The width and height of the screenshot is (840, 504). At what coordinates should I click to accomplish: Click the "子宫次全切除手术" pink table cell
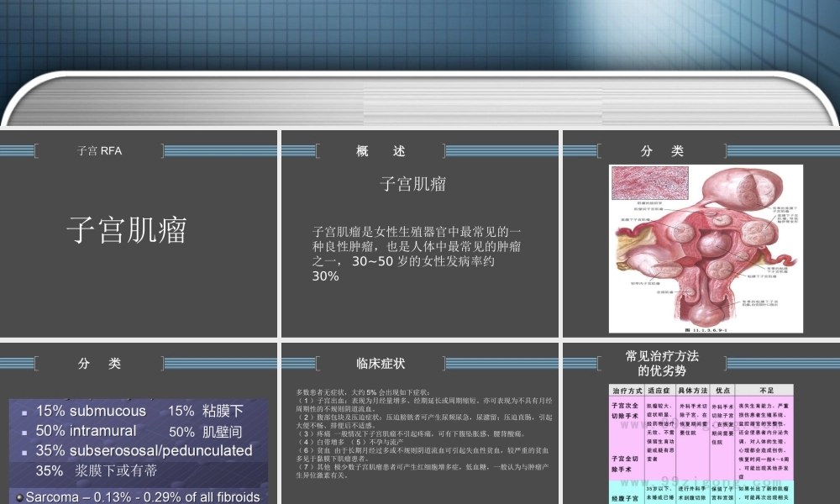[626, 412]
